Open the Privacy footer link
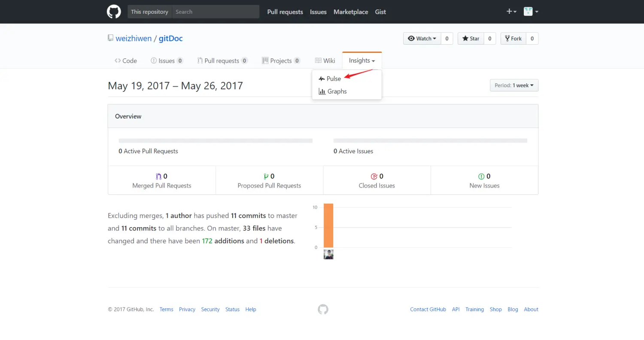644x340 pixels. click(187, 309)
